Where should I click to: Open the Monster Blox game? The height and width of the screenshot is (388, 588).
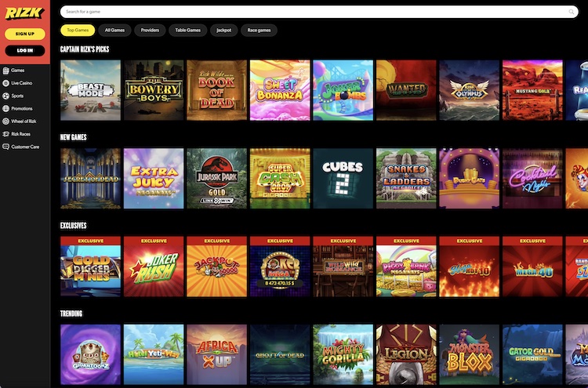pyautogui.click(x=470, y=354)
